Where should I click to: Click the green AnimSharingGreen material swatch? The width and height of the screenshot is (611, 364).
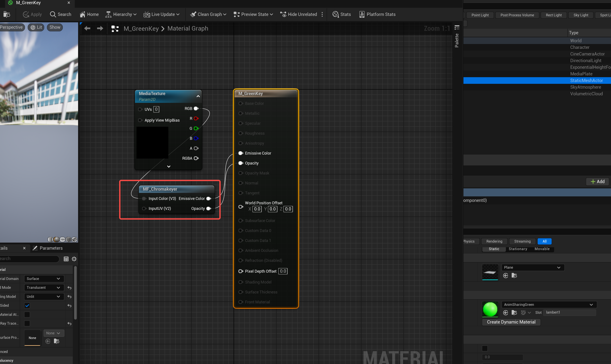coord(490,309)
